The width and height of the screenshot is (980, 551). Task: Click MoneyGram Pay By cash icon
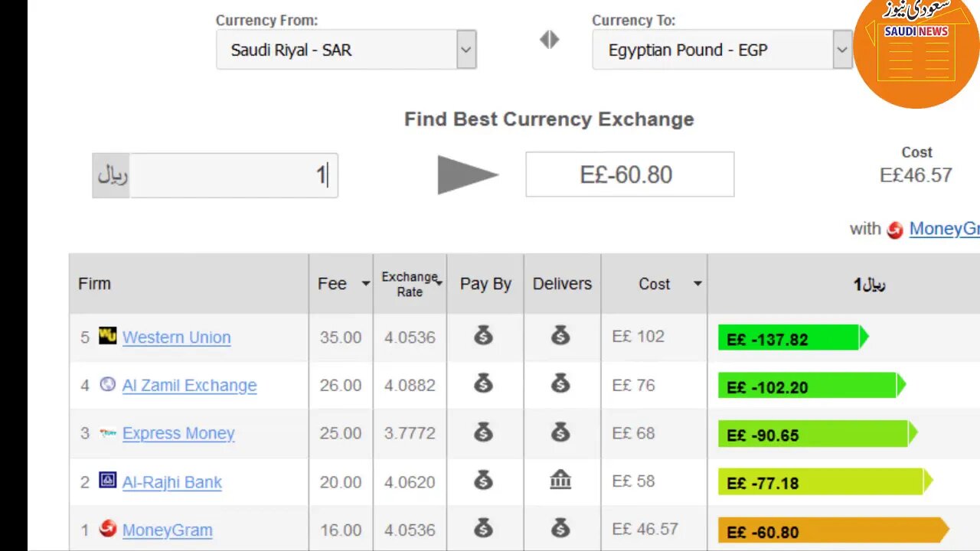483,528
